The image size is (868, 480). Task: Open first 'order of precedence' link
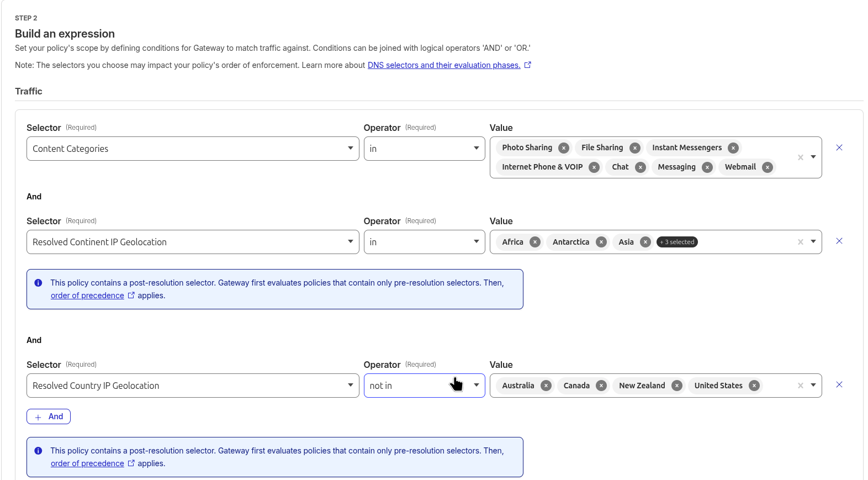coord(87,296)
